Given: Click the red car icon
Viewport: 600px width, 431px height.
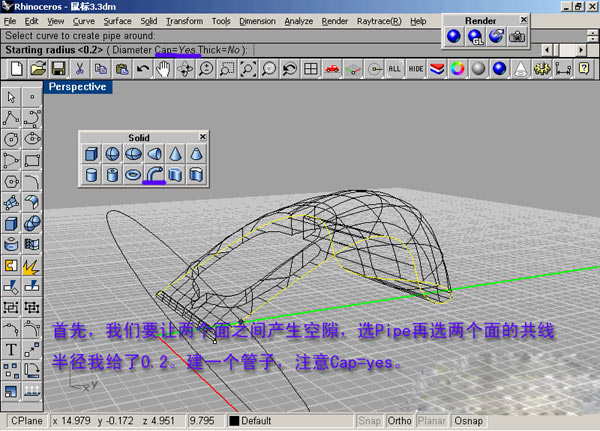Looking at the screenshot, I should tap(332, 69).
